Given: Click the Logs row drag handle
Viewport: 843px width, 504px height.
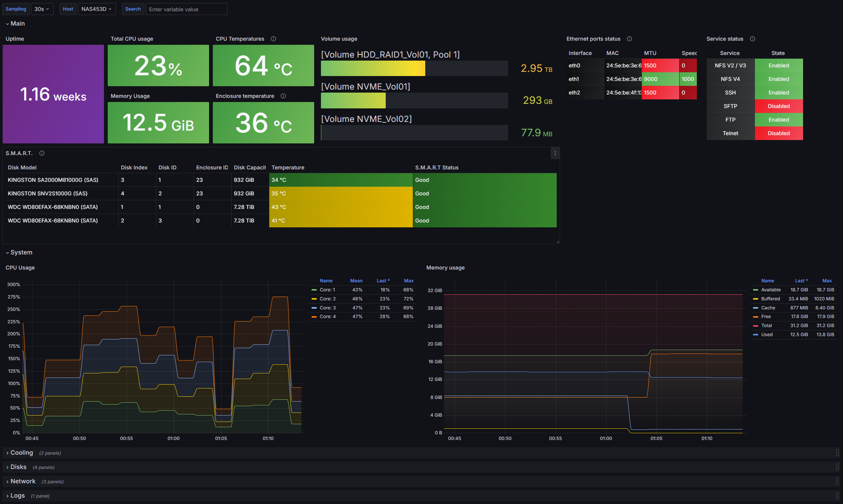Looking at the screenshot, I should (x=837, y=496).
